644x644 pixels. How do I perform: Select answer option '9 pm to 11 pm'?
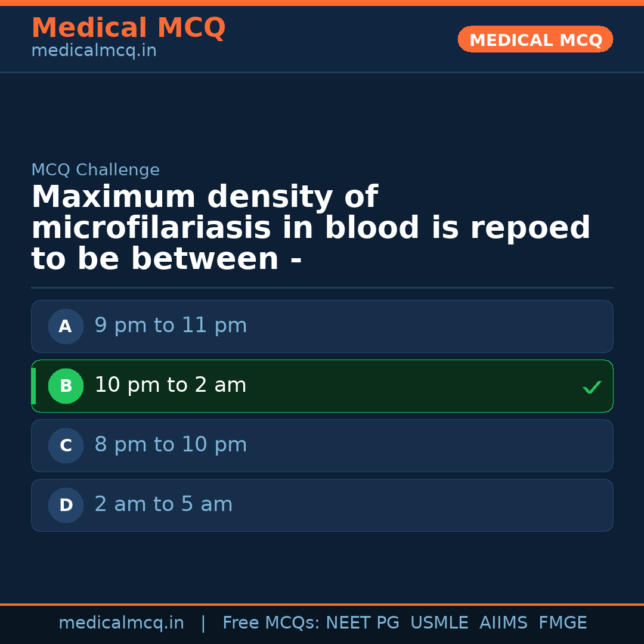click(x=171, y=326)
